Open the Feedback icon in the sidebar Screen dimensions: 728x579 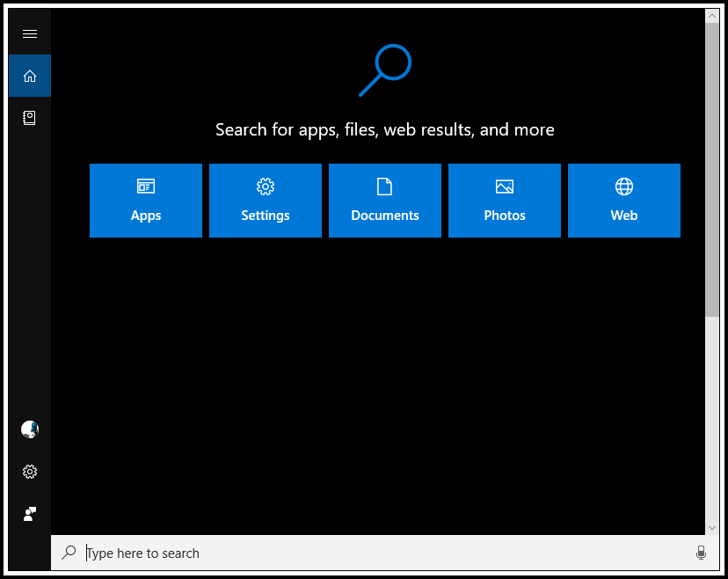30,514
